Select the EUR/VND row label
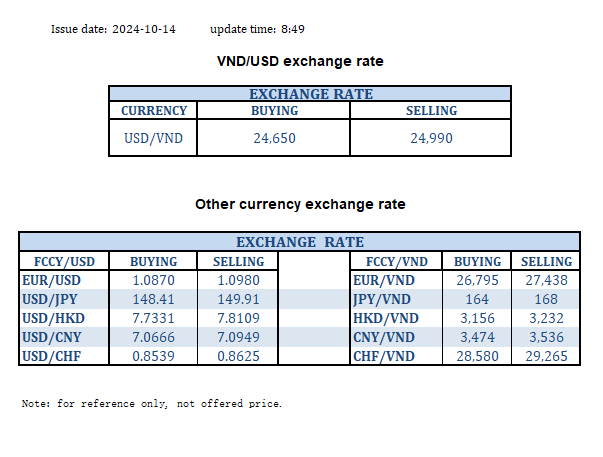The image size is (603, 457). tap(382, 281)
